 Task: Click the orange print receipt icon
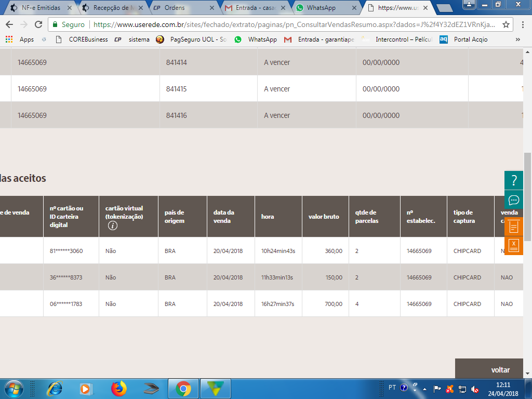point(514,227)
